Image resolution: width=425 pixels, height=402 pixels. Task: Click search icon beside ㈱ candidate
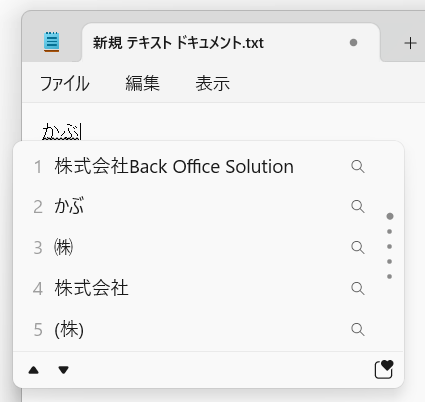pyautogui.click(x=358, y=247)
